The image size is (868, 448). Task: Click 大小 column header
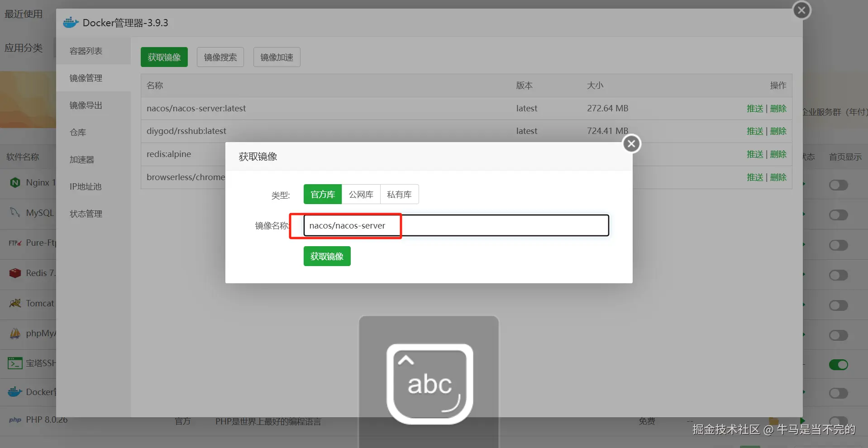pyautogui.click(x=595, y=85)
